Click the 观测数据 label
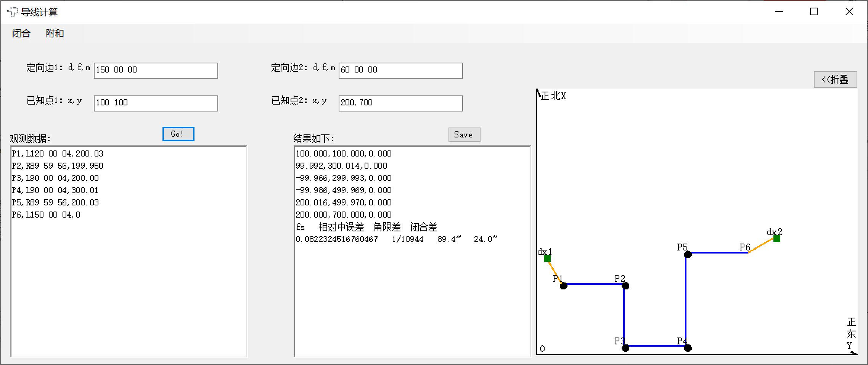The image size is (868, 365). tap(30, 138)
